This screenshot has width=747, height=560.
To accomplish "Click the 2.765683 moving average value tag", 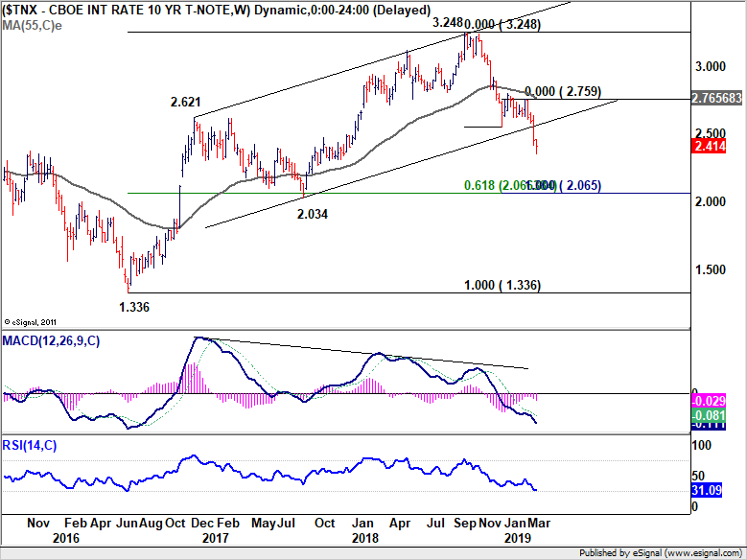I will tap(716, 98).
